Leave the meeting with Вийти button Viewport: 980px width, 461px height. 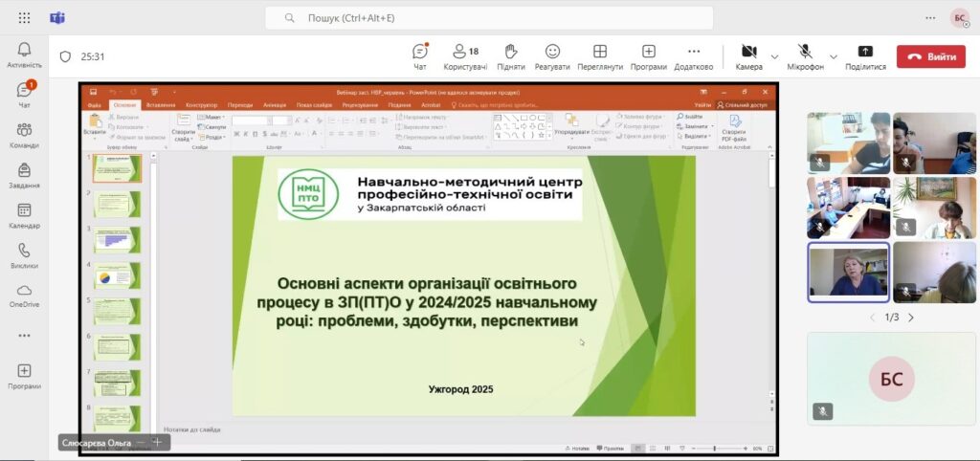click(x=930, y=56)
